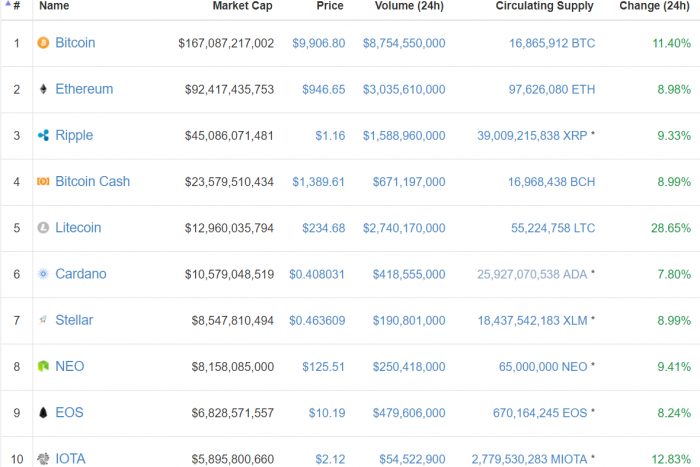Screen dimensions: 700x467
Task: Click Ripple volume $1,588,960,000
Action: [x=404, y=136]
